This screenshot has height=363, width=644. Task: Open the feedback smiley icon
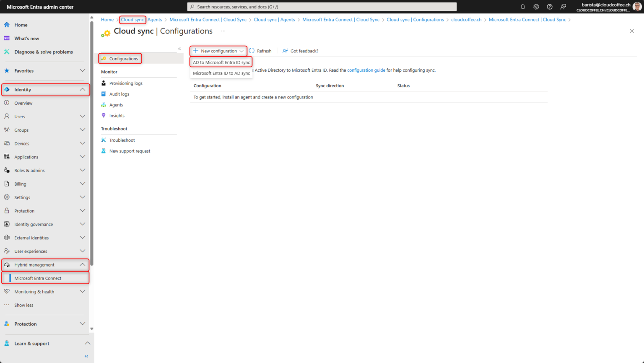[563, 7]
